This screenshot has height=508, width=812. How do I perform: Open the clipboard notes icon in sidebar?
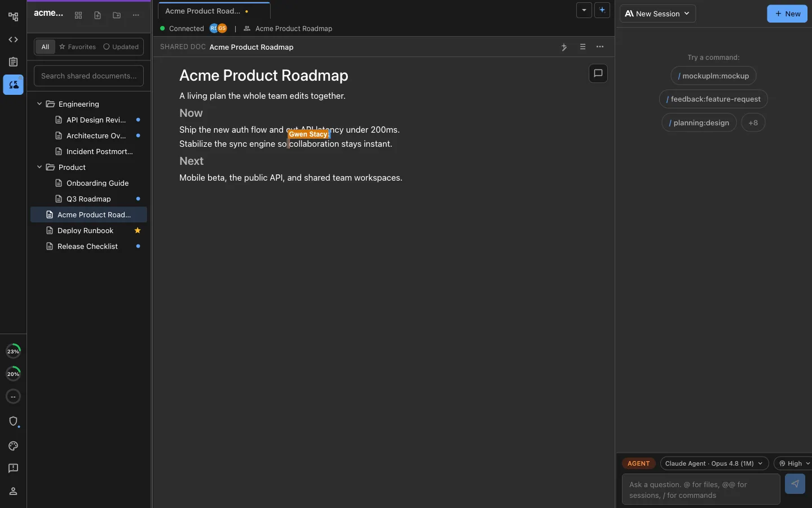point(13,62)
